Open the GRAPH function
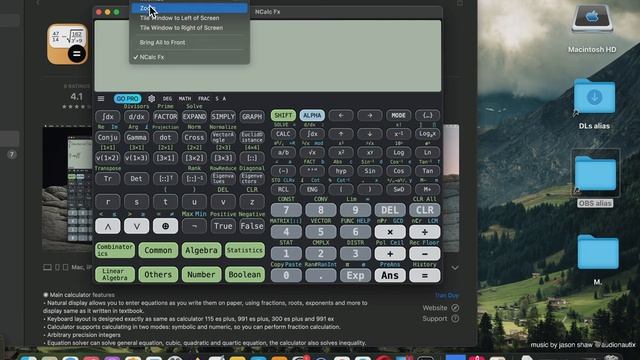 coord(252,117)
